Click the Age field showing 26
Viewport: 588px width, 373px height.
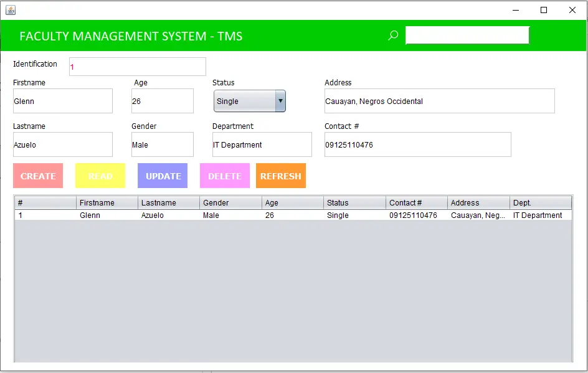pyautogui.click(x=163, y=101)
